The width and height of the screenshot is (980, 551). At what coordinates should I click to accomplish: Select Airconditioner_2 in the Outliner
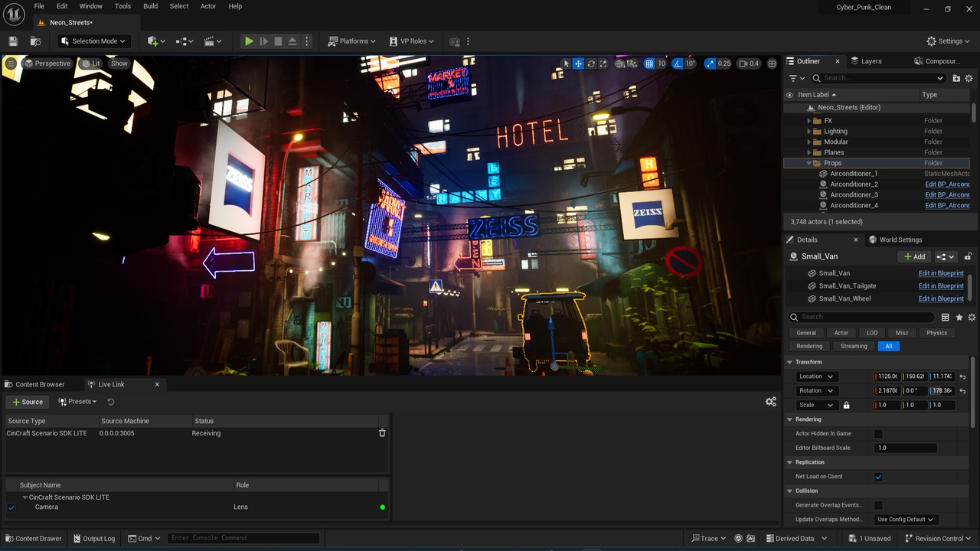pyautogui.click(x=854, y=184)
